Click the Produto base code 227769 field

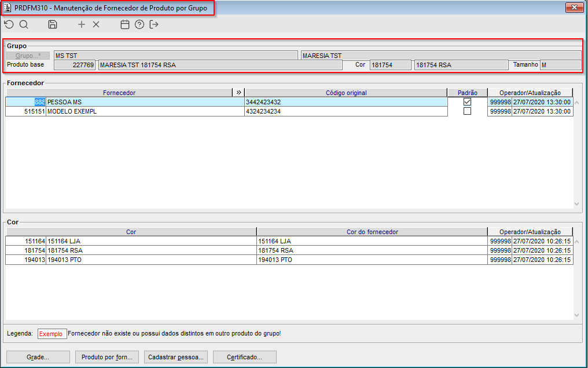[x=75, y=65]
